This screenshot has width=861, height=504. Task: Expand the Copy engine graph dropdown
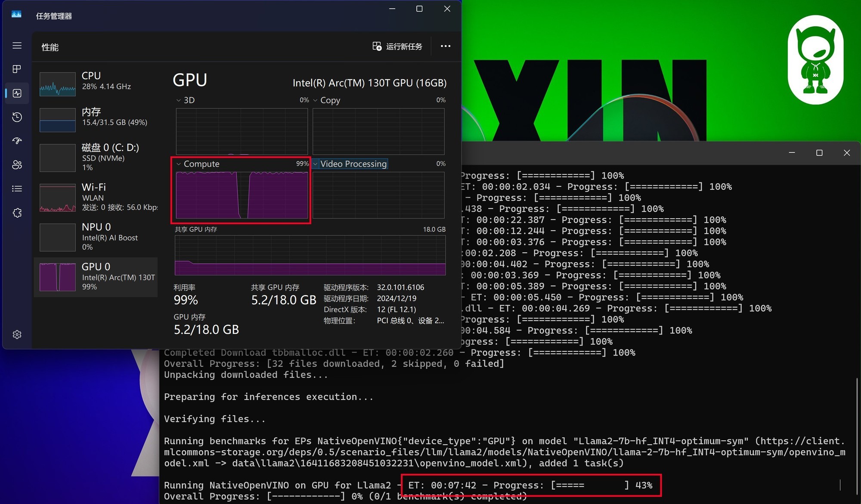pos(326,100)
